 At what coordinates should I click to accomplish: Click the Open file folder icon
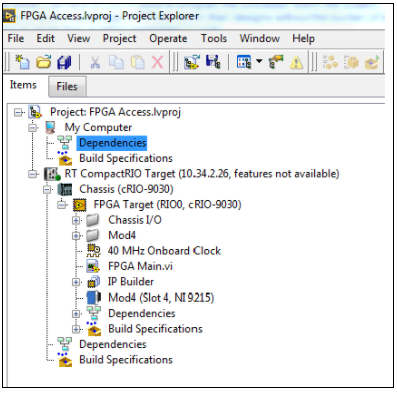coord(43,62)
